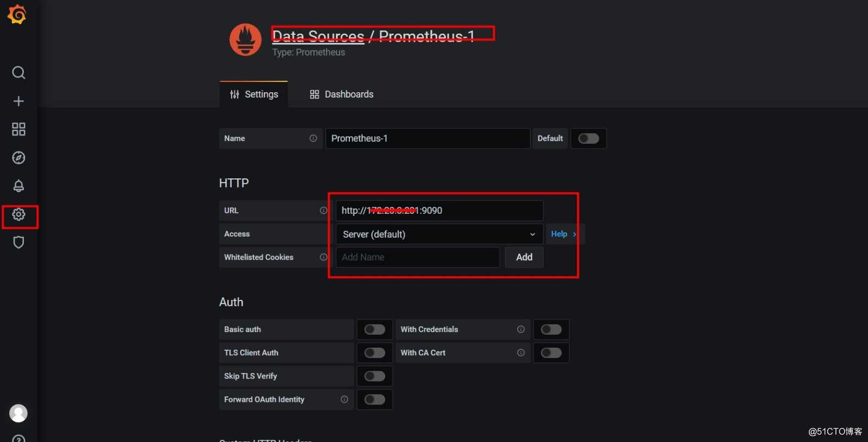
Task: Show info tooltip for Whitelisted Cookies
Action: pyautogui.click(x=323, y=257)
